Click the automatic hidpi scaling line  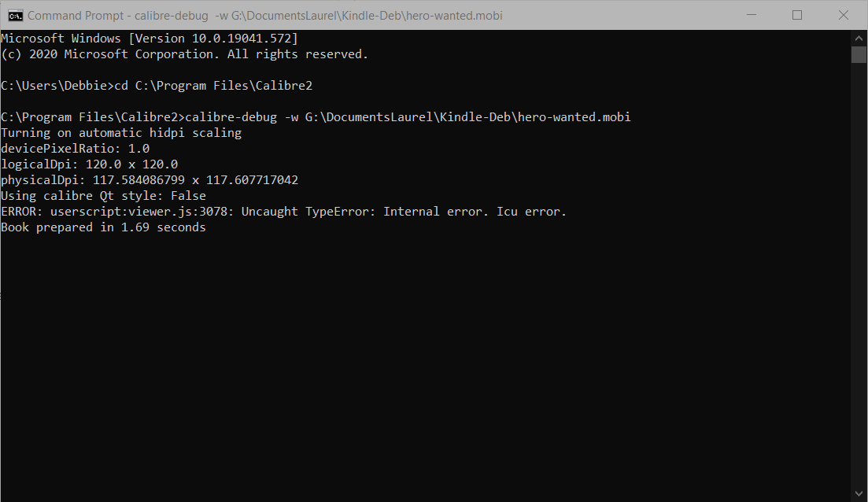[121, 133]
